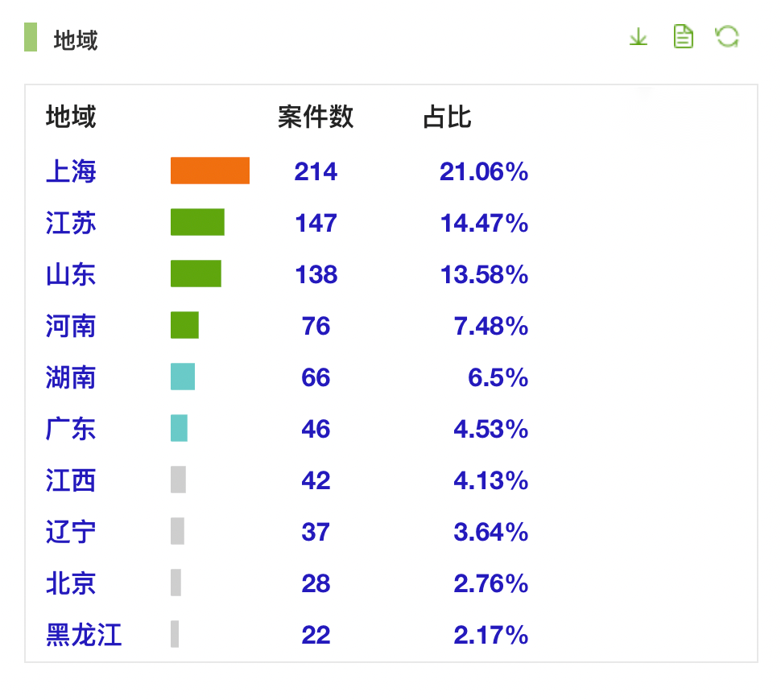
Task: Click the 占比 column header
Action: point(447,117)
